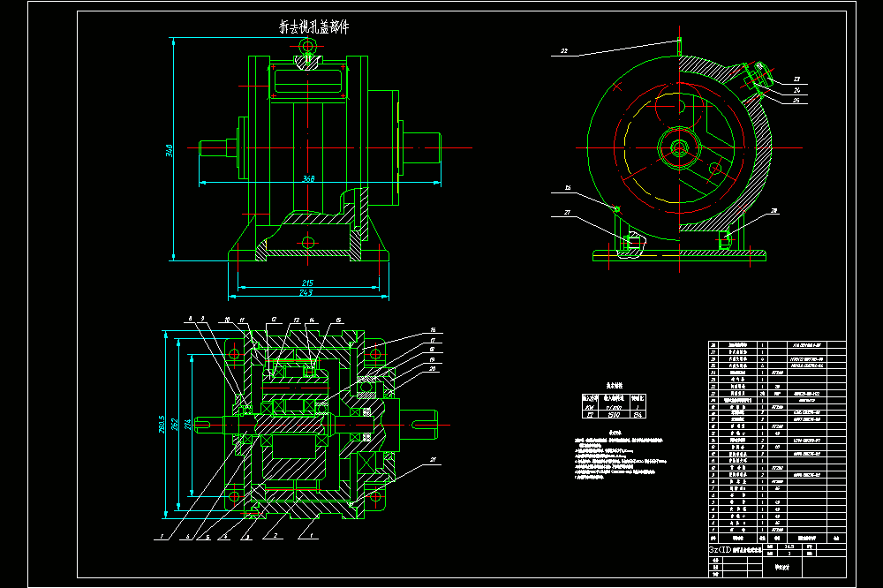Click part callout number 22
Viewport: 883px width, 588px height.
[x=564, y=50]
